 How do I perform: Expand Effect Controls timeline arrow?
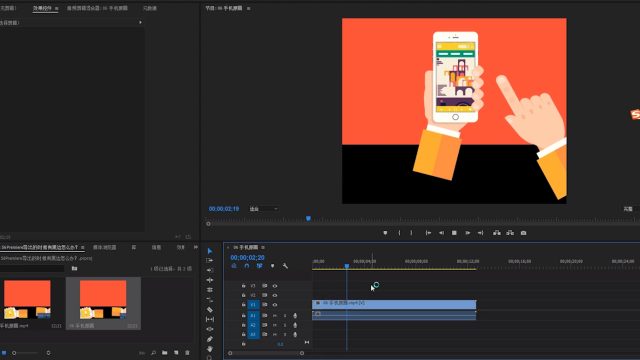coord(140,22)
